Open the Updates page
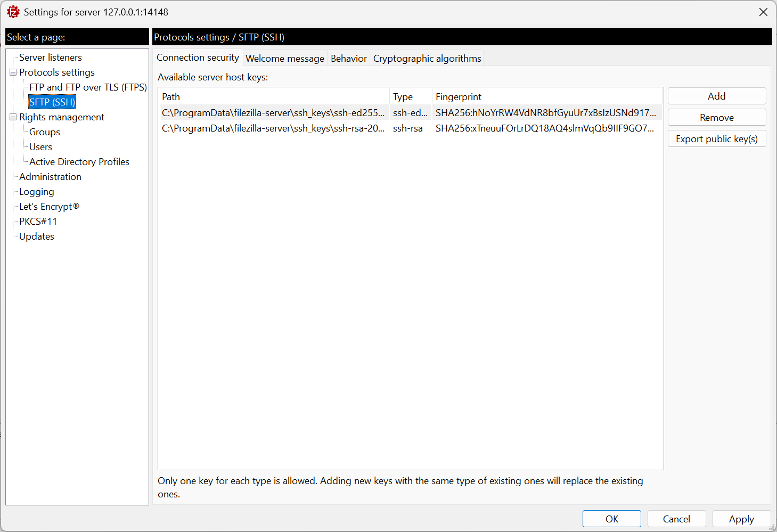Screen dimensions: 777x532 point(37,236)
